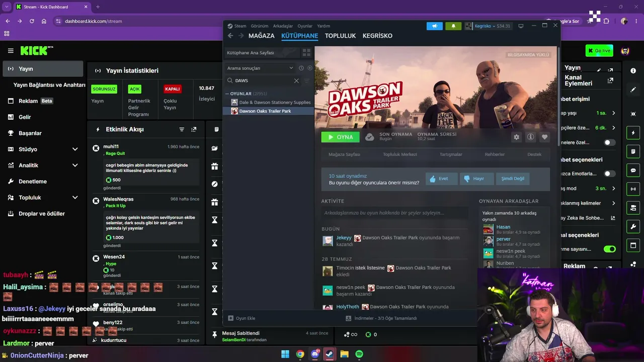Toggle wrench tools widget in sidebar

(x=633, y=226)
